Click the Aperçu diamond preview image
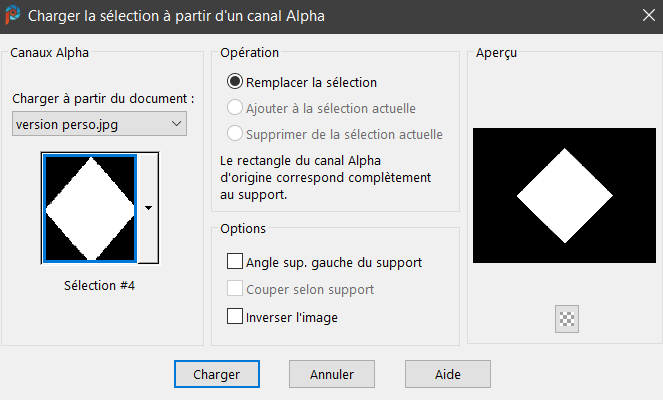The image size is (663, 400). click(x=564, y=196)
